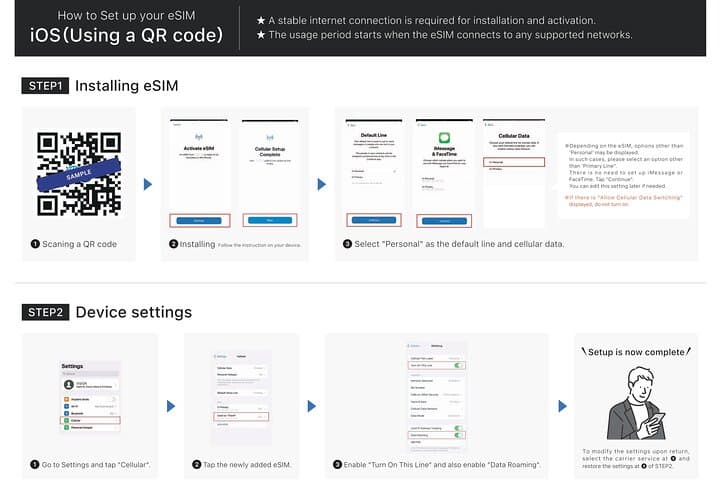The image size is (720, 480).
Task: Click the blue Wi-Fi icon in Settings list
Action: pyautogui.click(x=67, y=407)
